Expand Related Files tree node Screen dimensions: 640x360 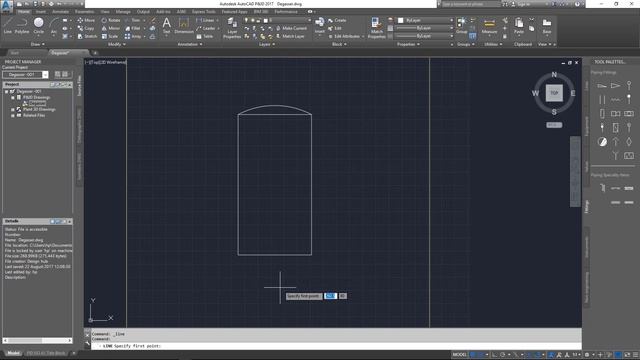click(x=13, y=116)
